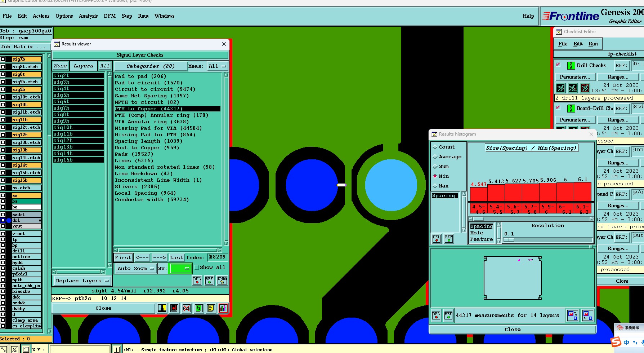The height and width of the screenshot is (353, 644).
Task: Open the Meas All dropdown
Action: pos(217,66)
